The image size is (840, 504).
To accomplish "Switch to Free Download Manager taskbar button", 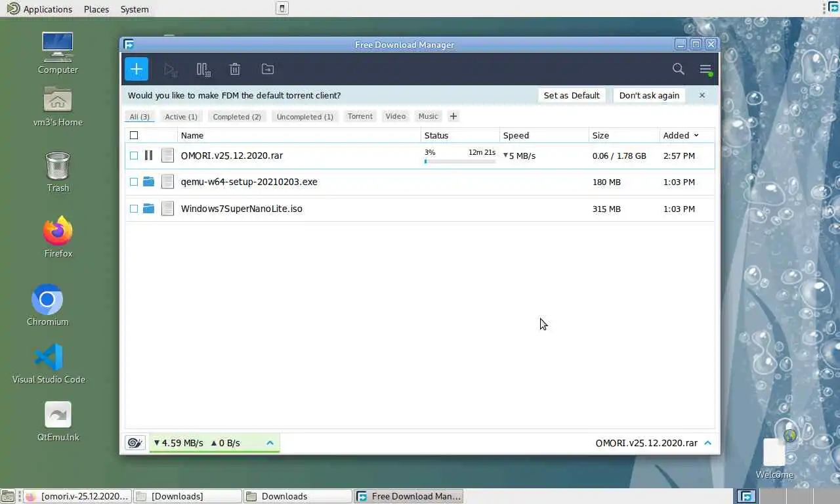I will point(408,496).
